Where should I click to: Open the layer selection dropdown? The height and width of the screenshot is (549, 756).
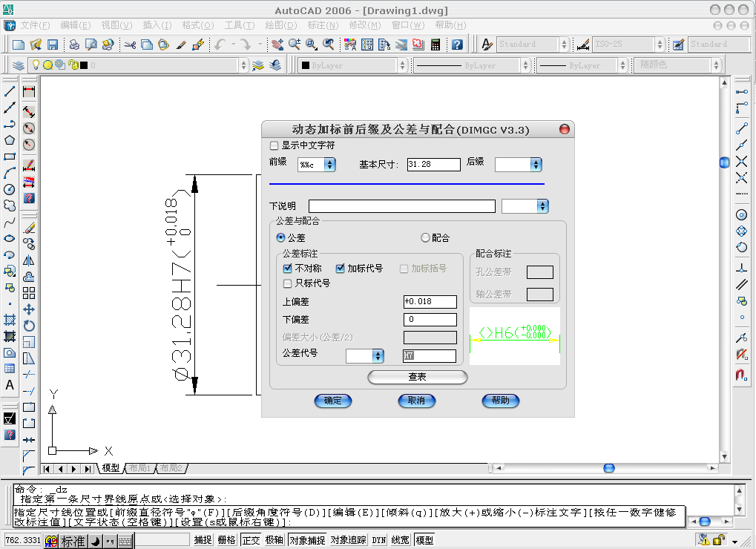tap(244, 65)
